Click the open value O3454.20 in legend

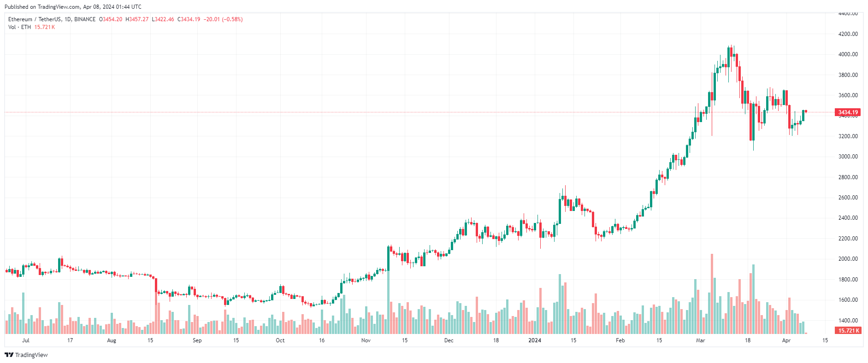111,19
